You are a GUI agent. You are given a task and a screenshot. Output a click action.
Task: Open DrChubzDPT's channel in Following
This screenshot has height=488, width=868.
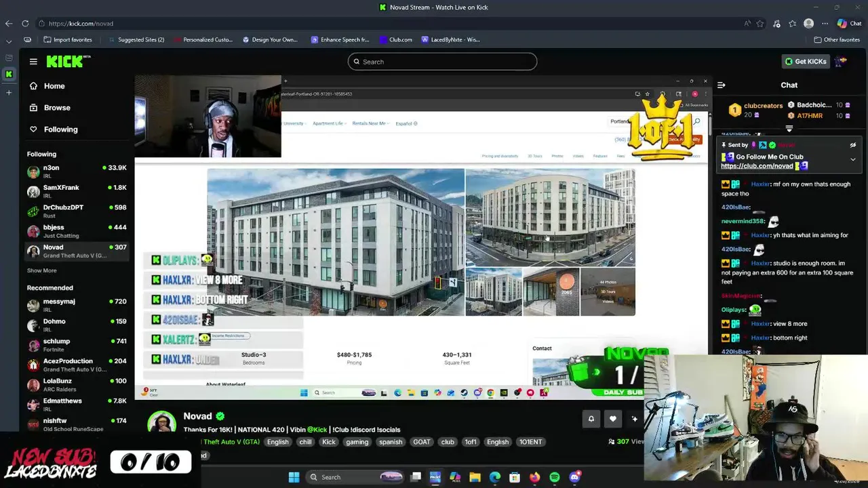(x=77, y=211)
